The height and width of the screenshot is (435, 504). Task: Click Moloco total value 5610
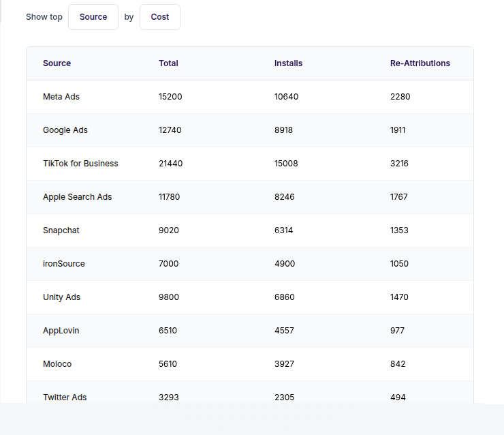[x=168, y=364]
